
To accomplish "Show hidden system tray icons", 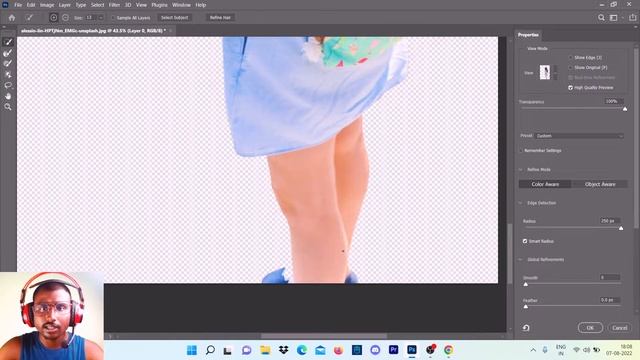I will tap(533, 350).
